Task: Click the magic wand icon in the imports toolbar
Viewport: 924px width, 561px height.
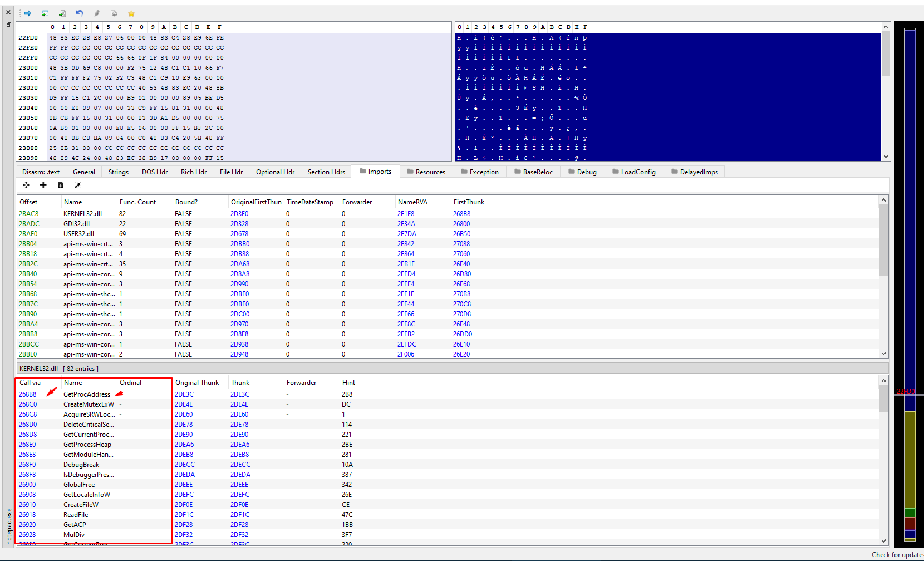Action: [77, 185]
